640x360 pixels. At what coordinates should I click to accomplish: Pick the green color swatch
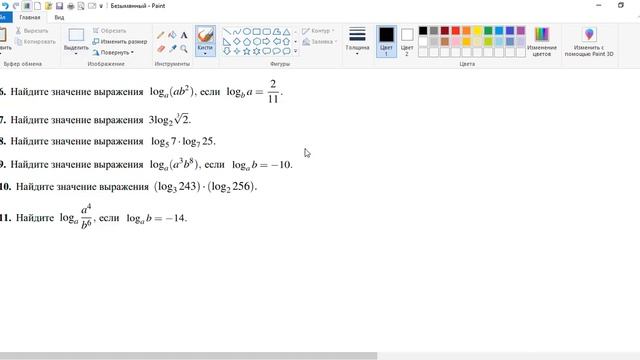click(488, 31)
